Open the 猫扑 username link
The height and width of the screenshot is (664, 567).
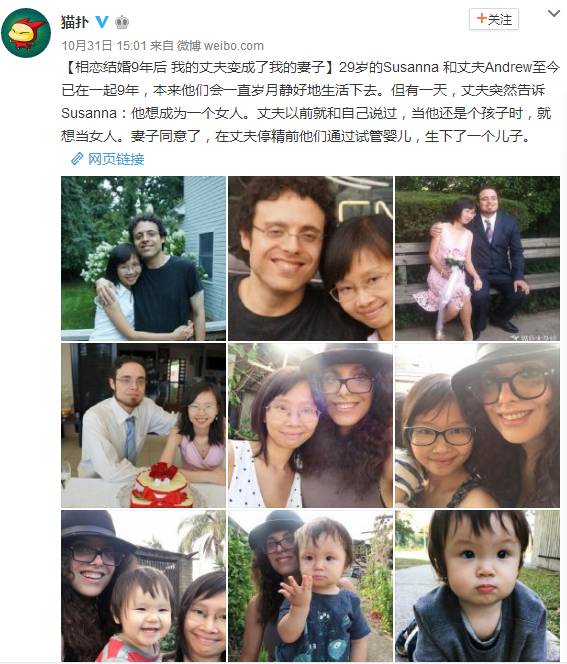75,22
